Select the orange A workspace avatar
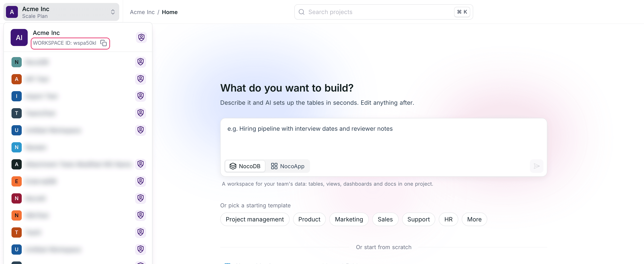Image resolution: width=644 pixels, height=264 pixels. pyautogui.click(x=16, y=79)
